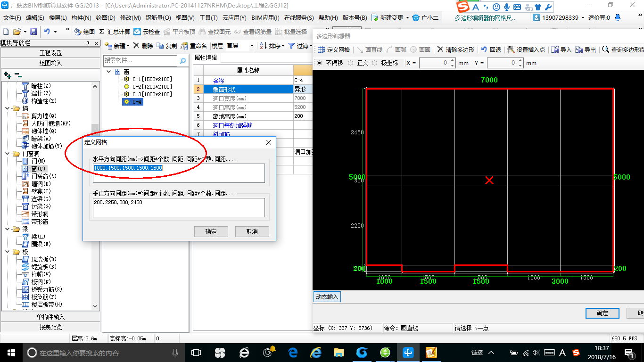Open the 文件(F) menu
Viewport: 644px width, 362px height.
[x=12, y=17]
